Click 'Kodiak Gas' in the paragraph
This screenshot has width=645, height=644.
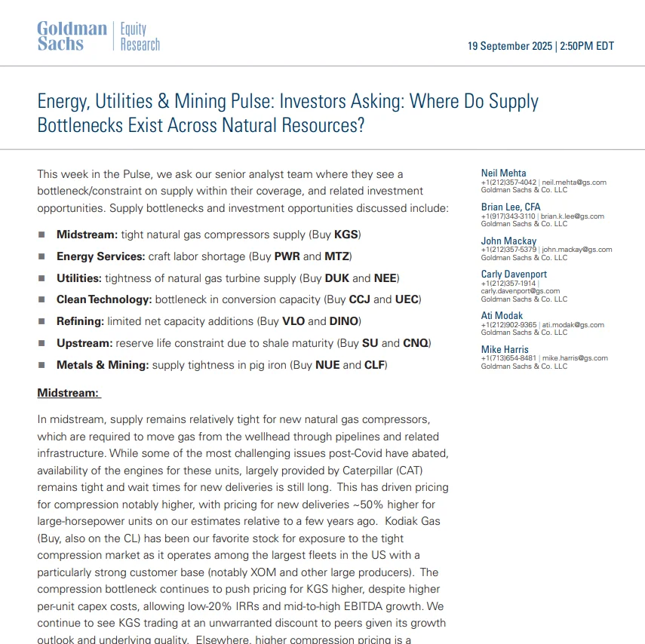coord(413,521)
